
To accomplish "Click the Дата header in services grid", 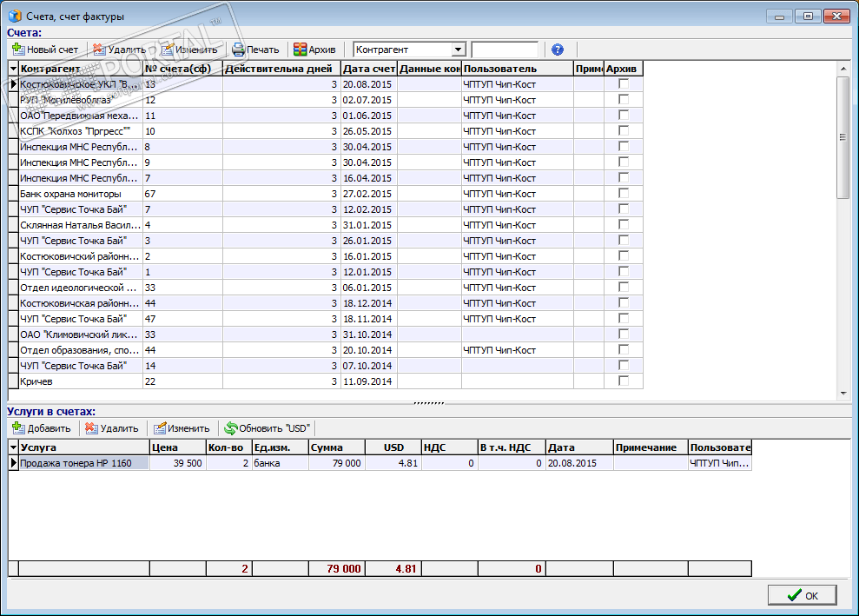I will (x=579, y=447).
